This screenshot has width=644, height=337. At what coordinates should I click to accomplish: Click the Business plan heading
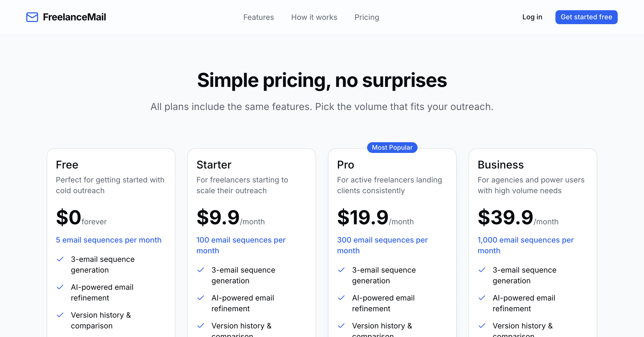click(x=500, y=165)
